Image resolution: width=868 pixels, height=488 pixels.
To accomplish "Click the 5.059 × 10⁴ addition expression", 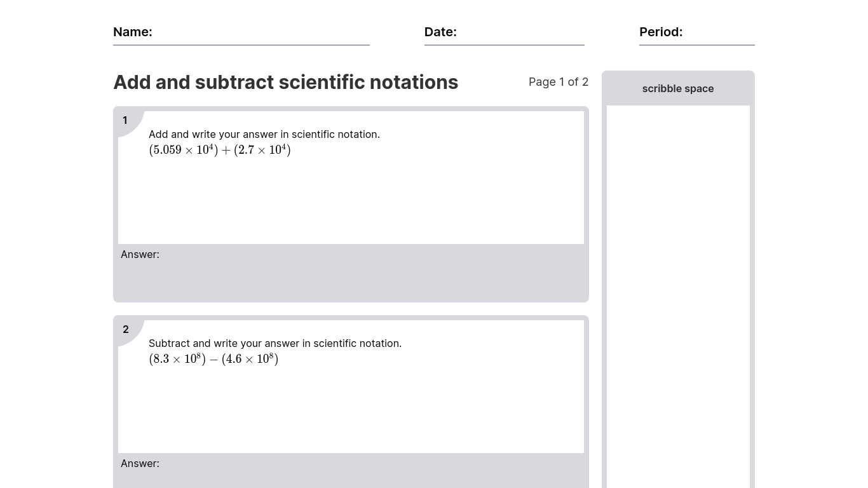I will click(219, 151).
